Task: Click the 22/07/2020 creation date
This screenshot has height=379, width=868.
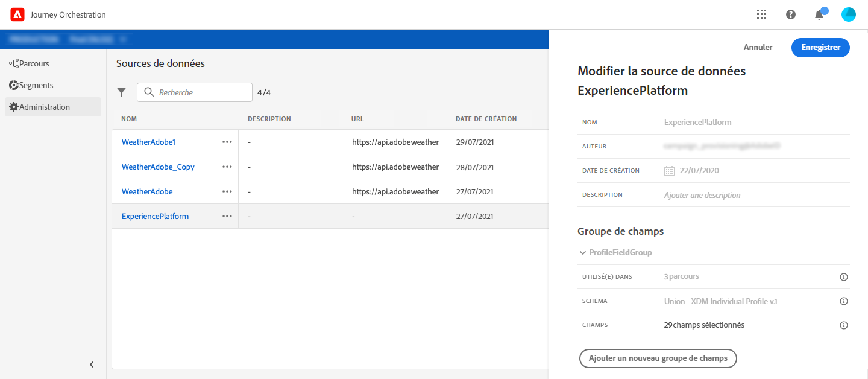Action: (x=699, y=170)
